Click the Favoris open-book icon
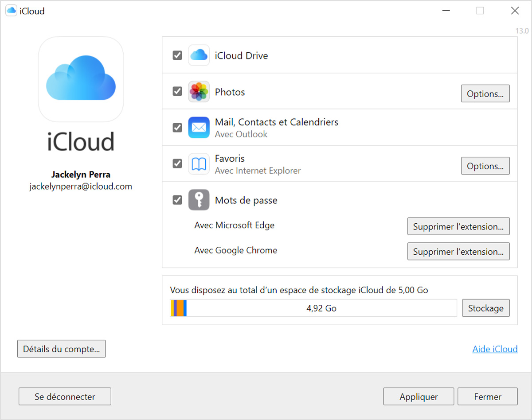The width and height of the screenshot is (532, 420). coord(199,164)
